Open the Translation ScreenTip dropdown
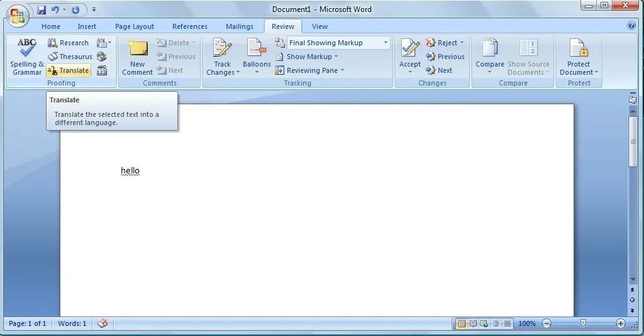The image size is (644, 336). pyautogui.click(x=104, y=43)
